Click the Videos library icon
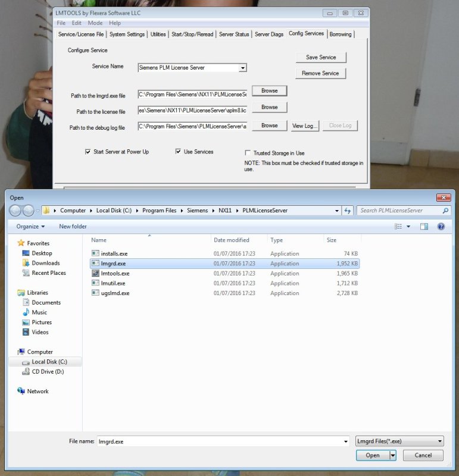The height and width of the screenshot is (476, 459). pyautogui.click(x=26, y=332)
